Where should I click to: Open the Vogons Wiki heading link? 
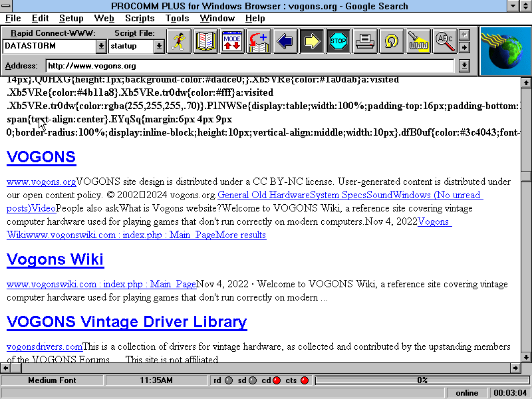(x=55, y=259)
